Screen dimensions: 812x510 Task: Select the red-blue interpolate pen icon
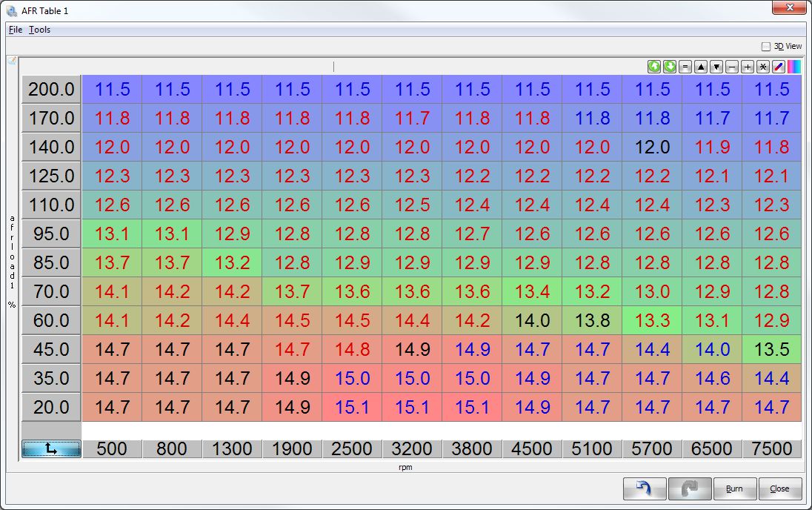tap(779, 67)
